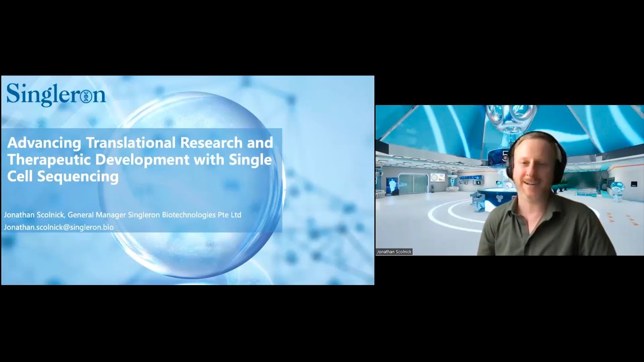This screenshot has height=362, width=644.
Task: Select the speaker's webcam video tile
Action: [x=509, y=180]
